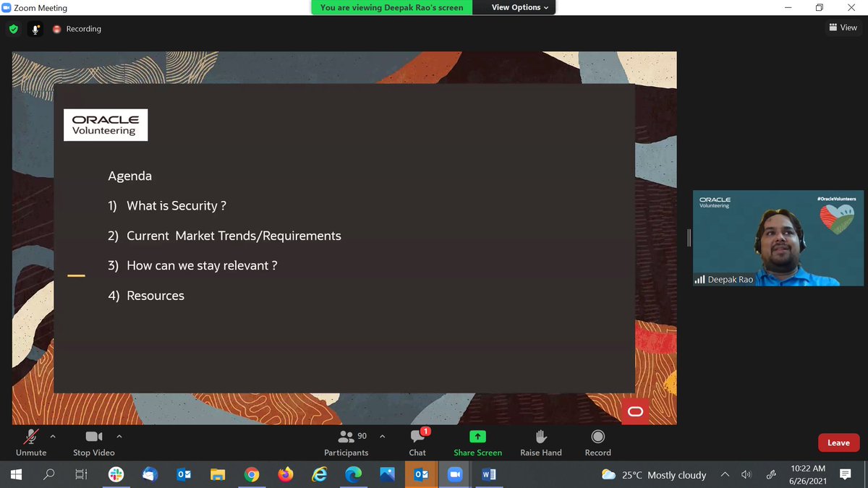Unmute the microphone in Zoom
The image size is (868, 488).
point(31,442)
